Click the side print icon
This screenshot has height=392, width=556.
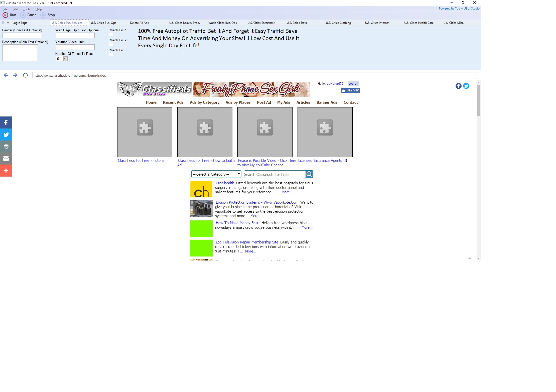coord(6,147)
